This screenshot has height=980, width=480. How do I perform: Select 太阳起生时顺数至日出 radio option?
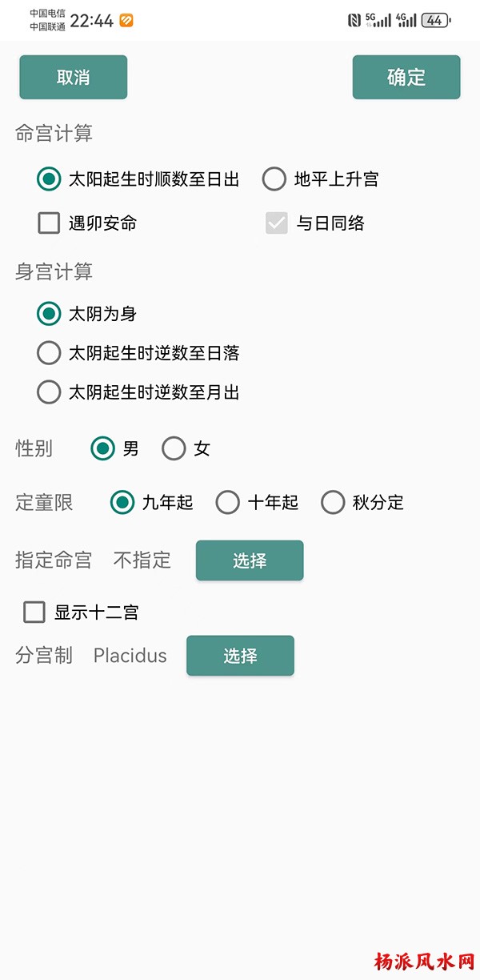tap(50, 179)
